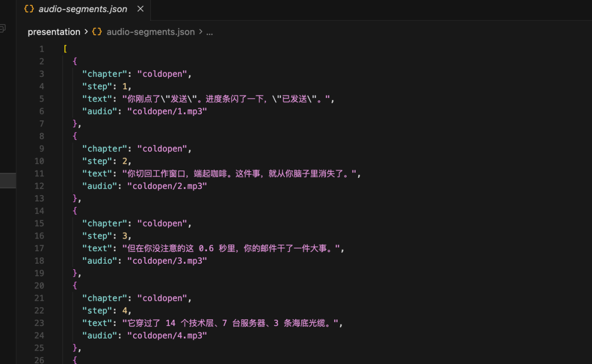
Task: Click line number 1 in the gutter
Action: pos(42,49)
